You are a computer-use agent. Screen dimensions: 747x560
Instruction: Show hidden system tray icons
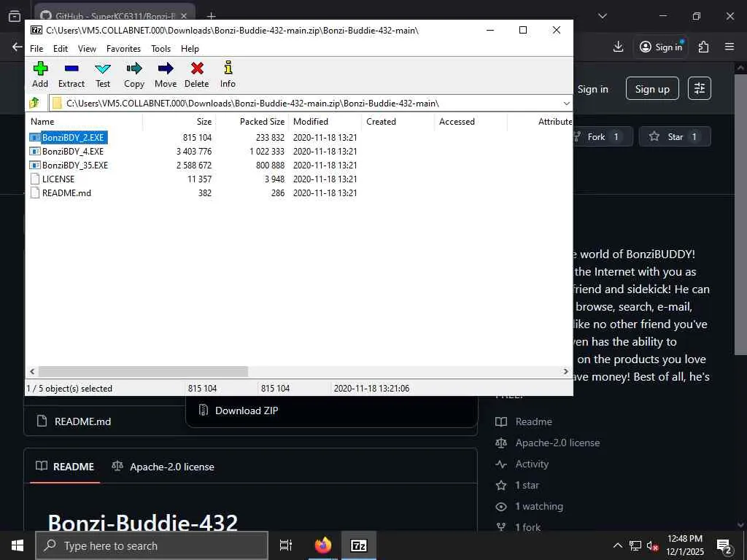coord(617,545)
